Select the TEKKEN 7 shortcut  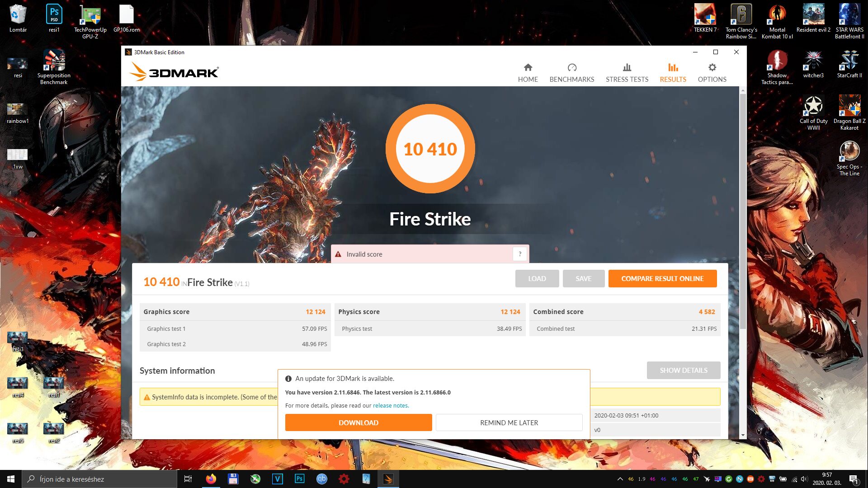click(x=705, y=19)
